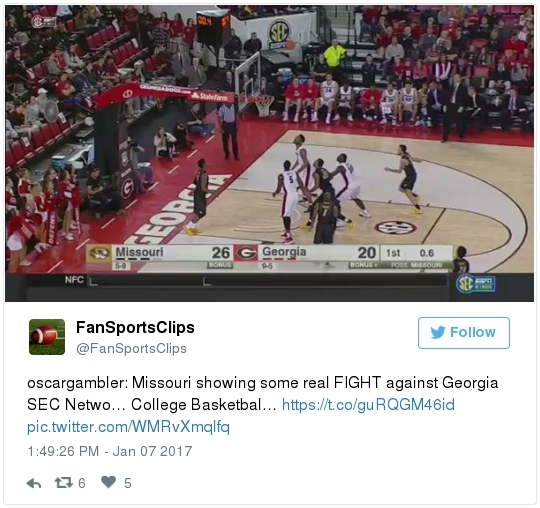Follow the FanSportsClips account
The width and height of the screenshot is (540, 508).
(x=464, y=333)
